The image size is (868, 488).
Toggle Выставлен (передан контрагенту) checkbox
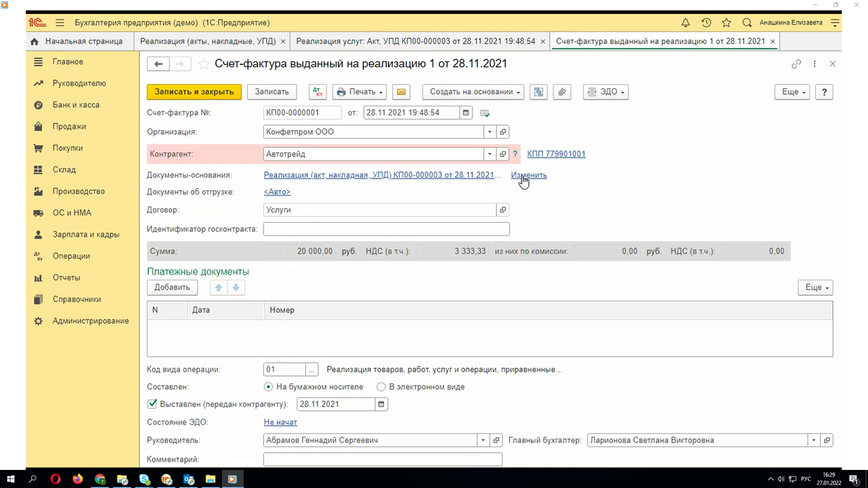coord(152,405)
